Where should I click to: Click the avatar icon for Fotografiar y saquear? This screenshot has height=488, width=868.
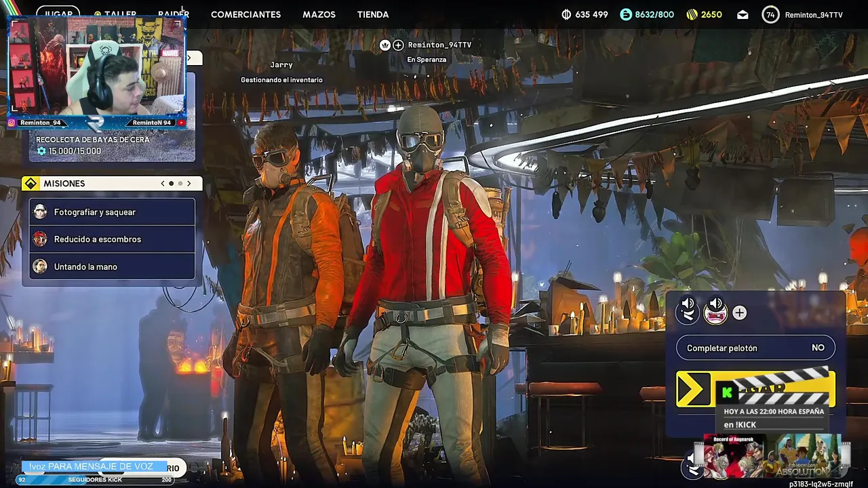coord(40,212)
